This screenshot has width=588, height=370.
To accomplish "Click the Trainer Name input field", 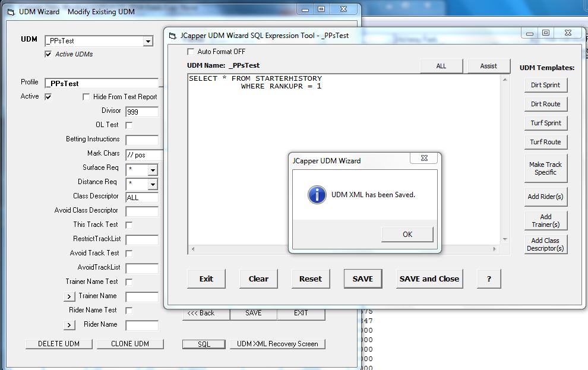I will [142, 297].
